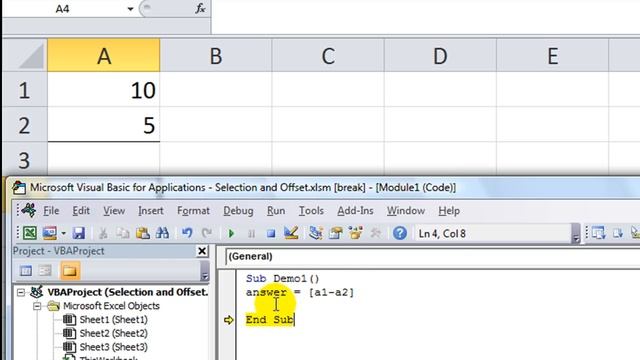Select Sheet1 (Sheet1) in project tree

(x=113, y=320)
